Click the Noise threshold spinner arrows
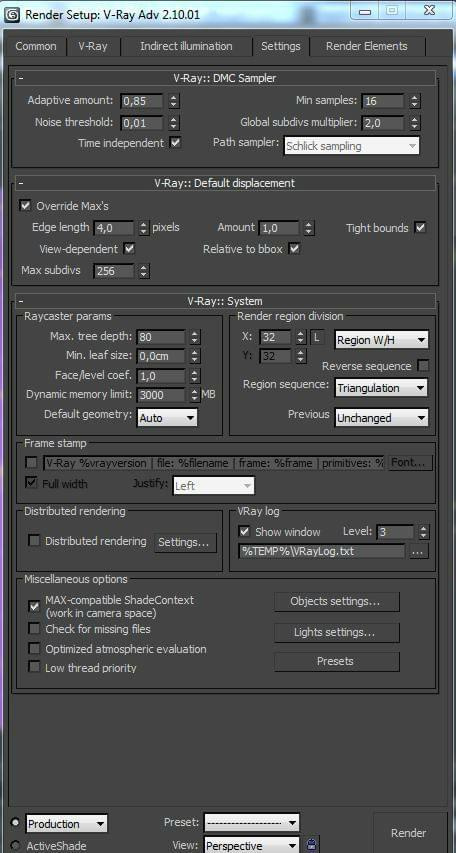Image resolution: width=456 pixels, height=853 pixels. click(x=173, y=123)
